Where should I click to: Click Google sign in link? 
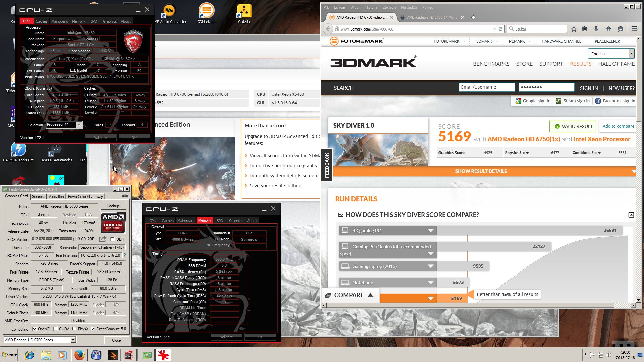(x=533, y=101)
